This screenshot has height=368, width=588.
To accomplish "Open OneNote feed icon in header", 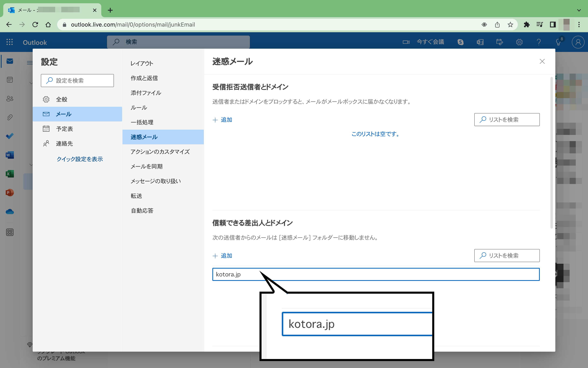I will click(480, 42).
